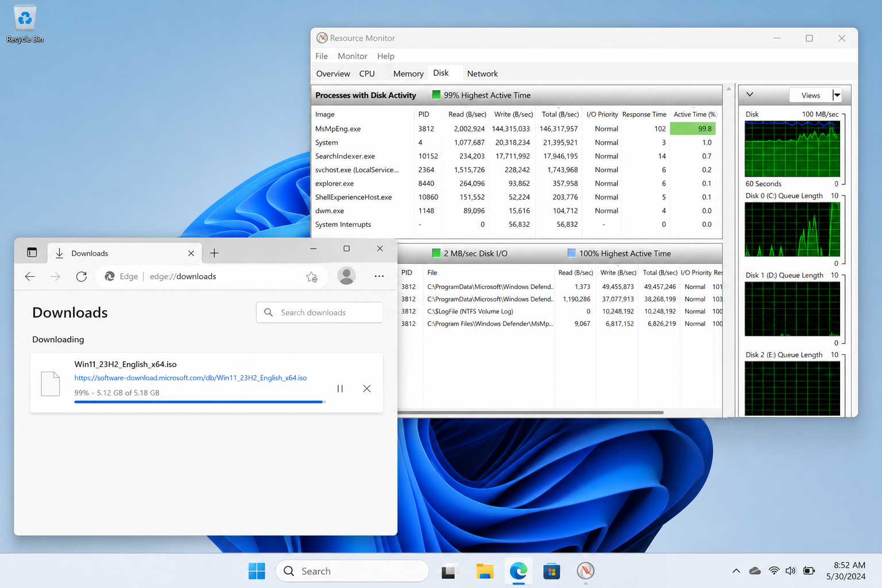Pause the Win11 ISO download
The height and width of the screenshot is (588, 882).
(340, 389)
